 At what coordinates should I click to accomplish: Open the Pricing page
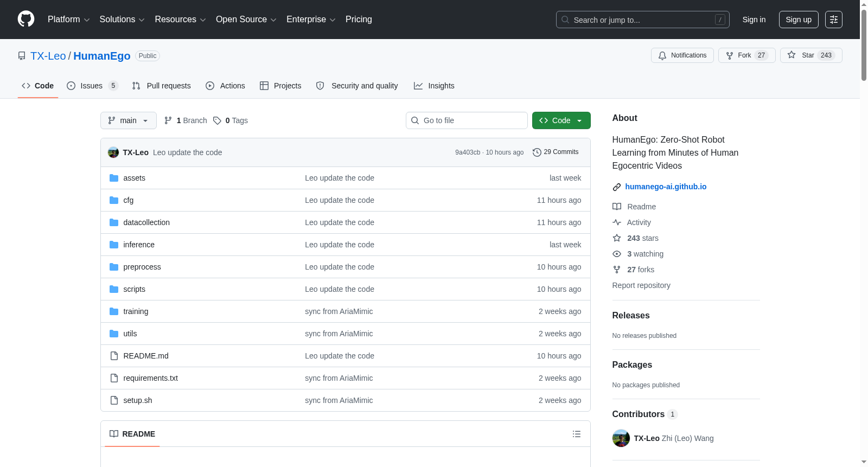point(359,20)
